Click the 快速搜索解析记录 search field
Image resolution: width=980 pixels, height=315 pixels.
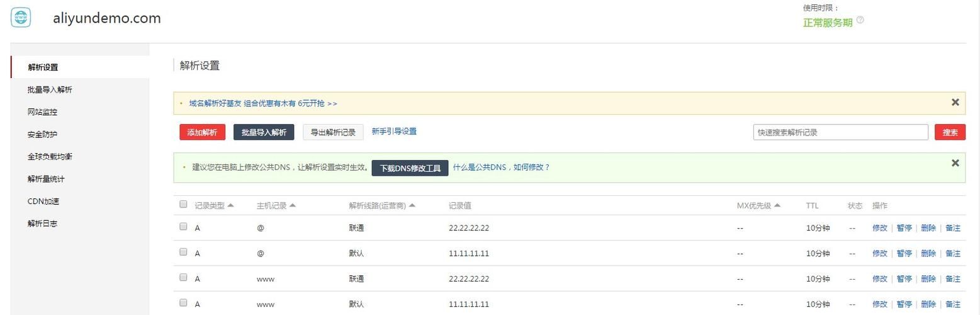click(840, 132)
